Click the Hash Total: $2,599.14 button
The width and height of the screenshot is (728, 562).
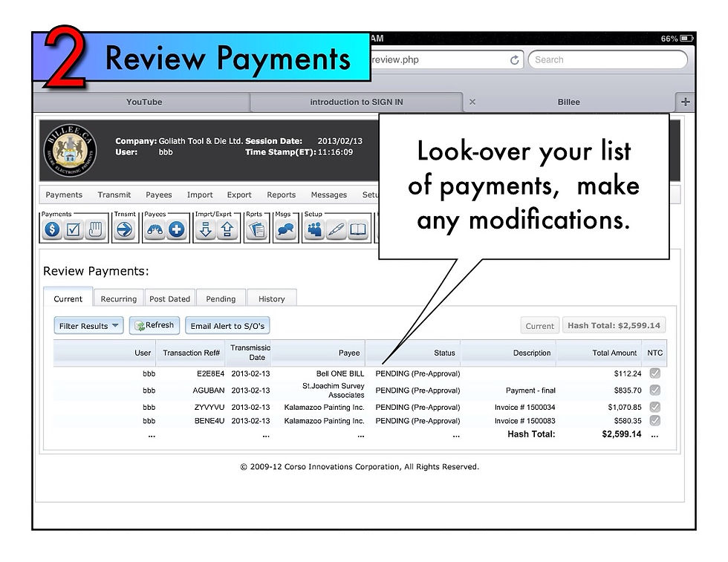(x=614, y=325)
